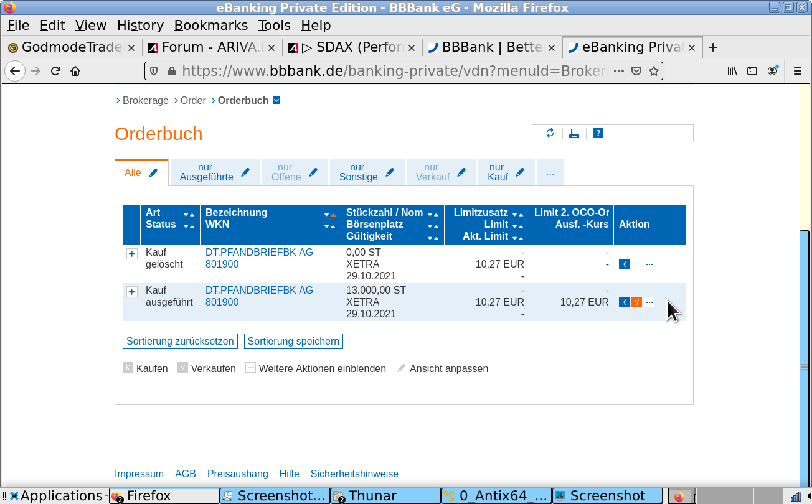This screenshot has width=812, height=504.
Task: Reload the page in Firefox toolbar
Action: [x=55, y=71]
